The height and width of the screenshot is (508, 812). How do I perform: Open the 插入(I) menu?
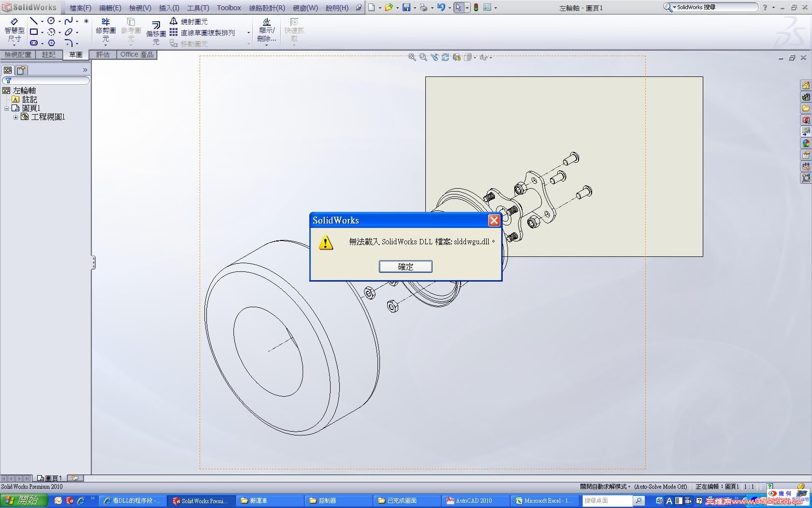click(169, 8)
